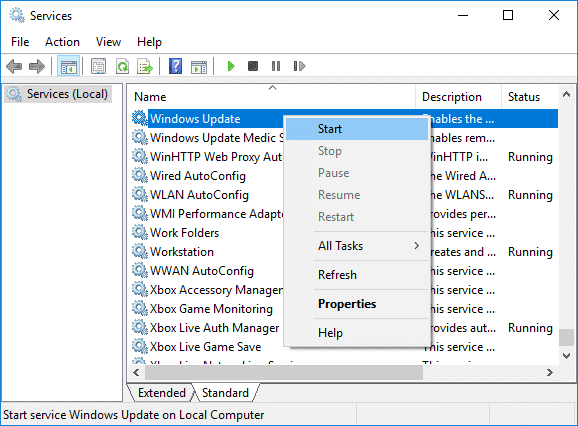Image resolution: width=578 pixels, height=426 pixels.
Task: Sort by the Description column header
Action: pyautogui.click(x=459, y=97)
